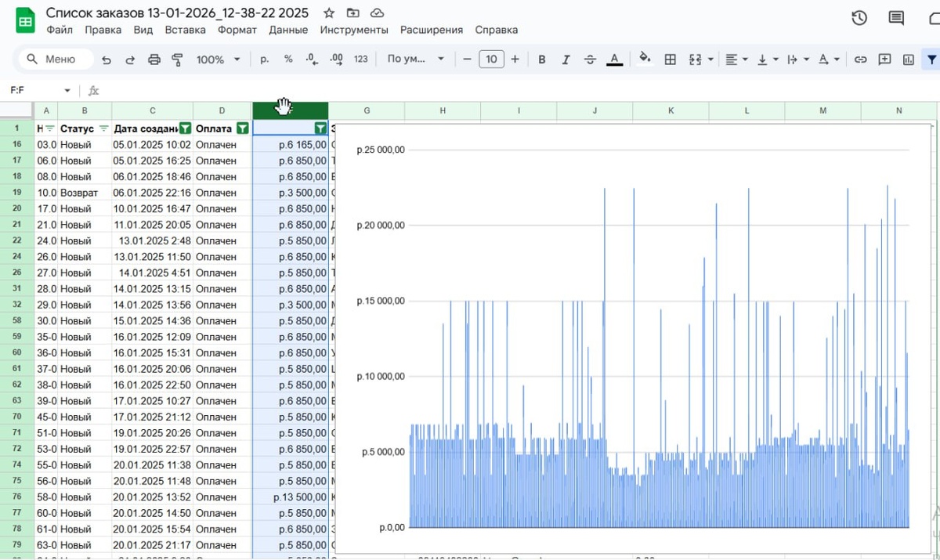Toggle bold formatting

click(541, 60)
